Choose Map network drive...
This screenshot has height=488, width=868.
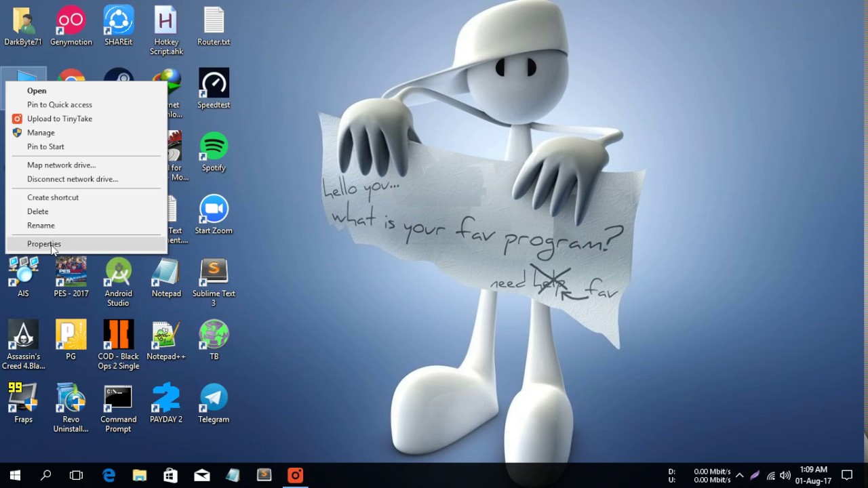point(86,165)
